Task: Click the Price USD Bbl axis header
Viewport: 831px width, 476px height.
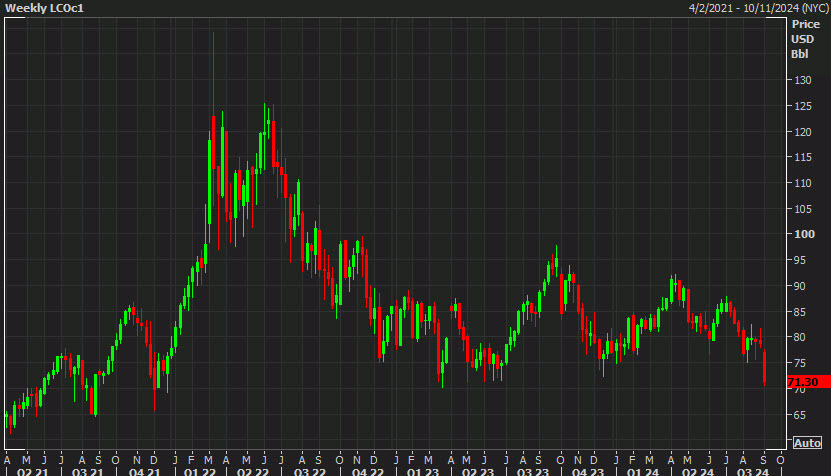Action: (806, 39)
